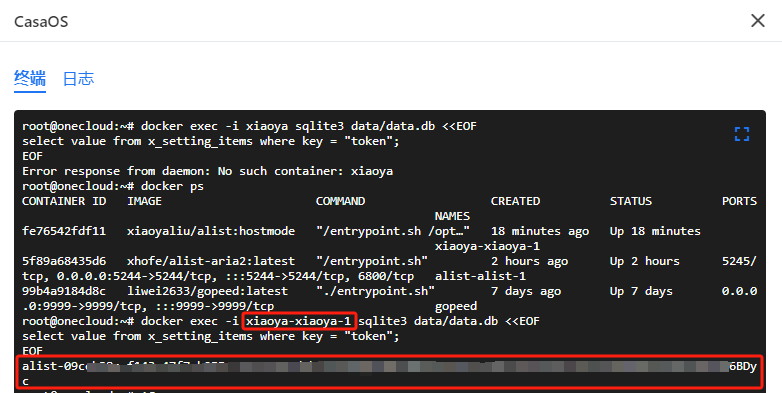The height and width of the screenshot is (393, 782).
Task: Switch to the 日志 tab
Action: click(78, 79)
